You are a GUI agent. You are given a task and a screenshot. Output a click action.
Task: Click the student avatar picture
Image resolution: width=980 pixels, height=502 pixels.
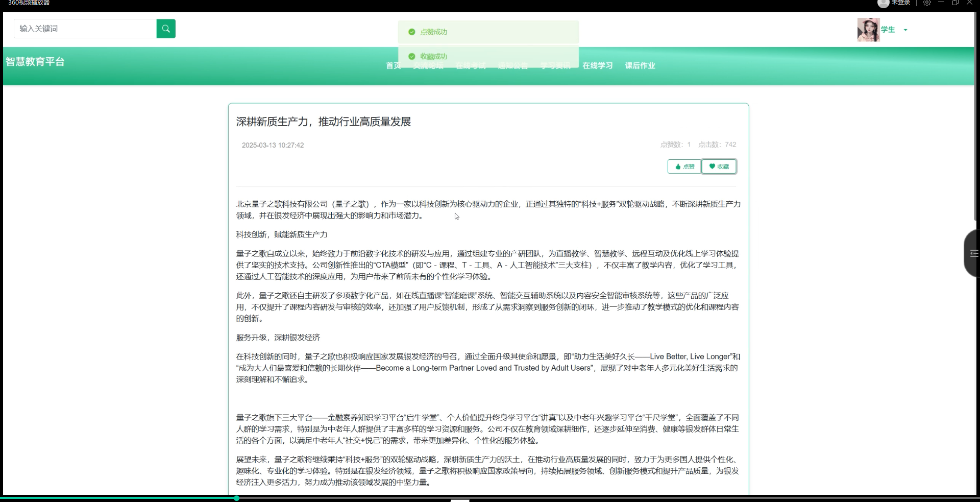(x=868, y=30)
